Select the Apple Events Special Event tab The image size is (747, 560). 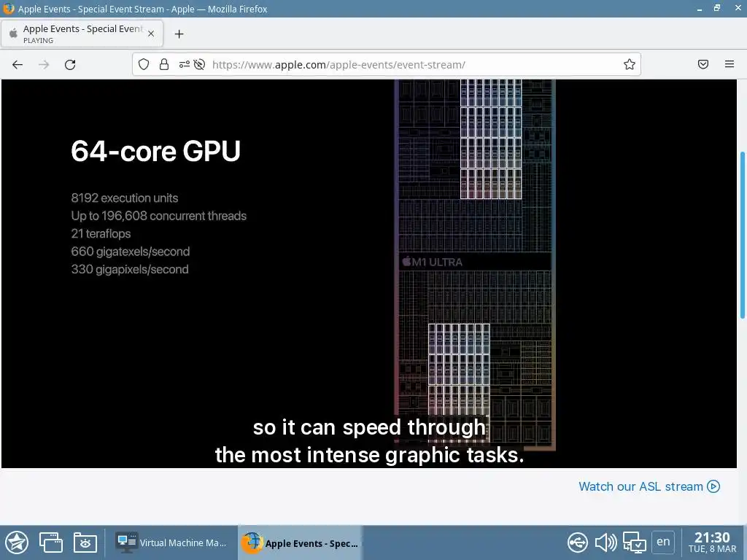click(82, 34)
